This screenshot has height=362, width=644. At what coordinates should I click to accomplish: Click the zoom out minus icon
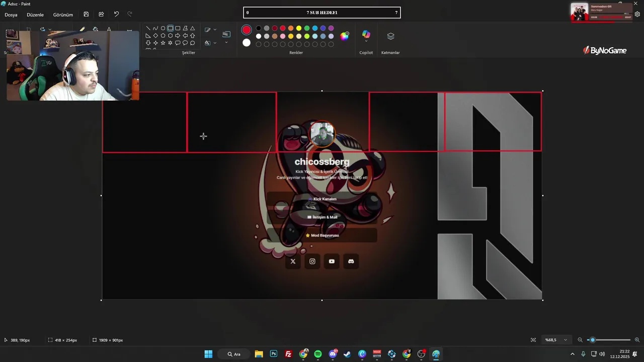pyautogui.click(x=580, y=340)
